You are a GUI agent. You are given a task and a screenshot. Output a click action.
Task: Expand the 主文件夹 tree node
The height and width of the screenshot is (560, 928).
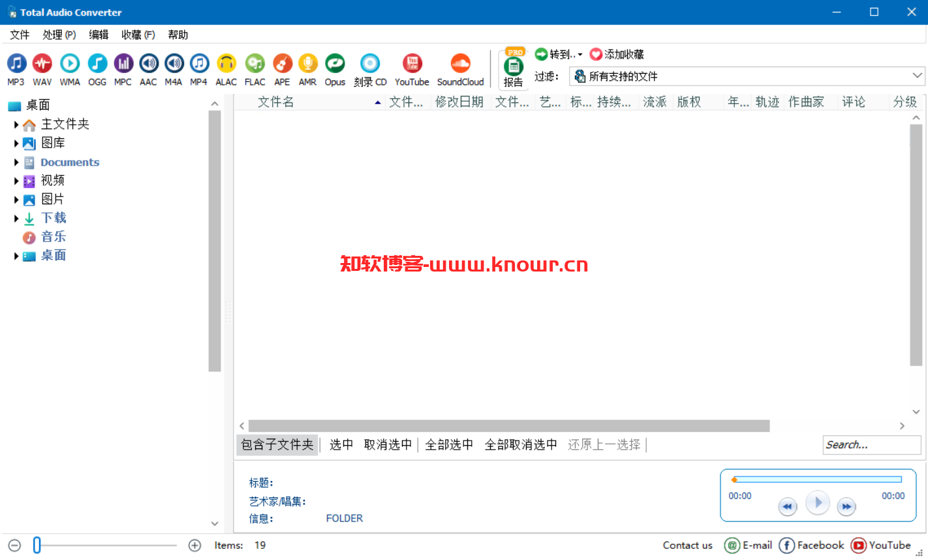16,125
